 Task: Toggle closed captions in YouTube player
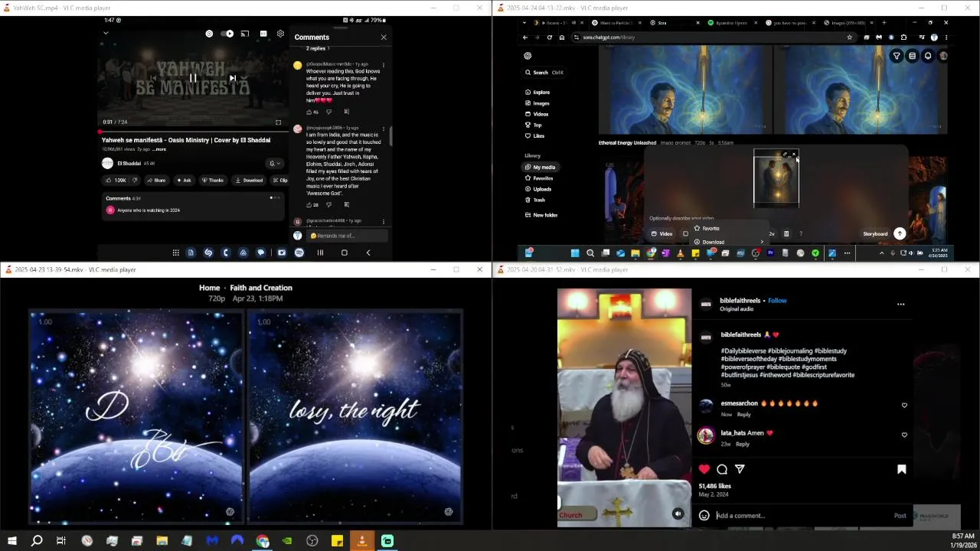coord(263,34)
